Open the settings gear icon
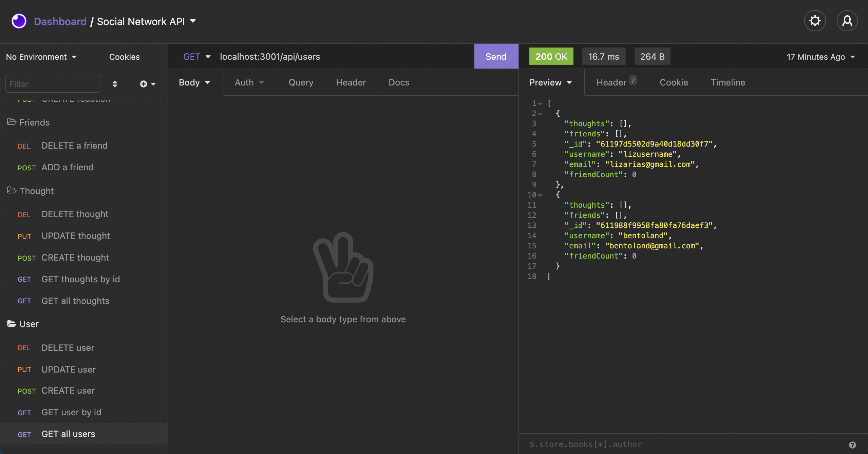The height and width of the screenshot is (454, 868). [x=815, y=21]
